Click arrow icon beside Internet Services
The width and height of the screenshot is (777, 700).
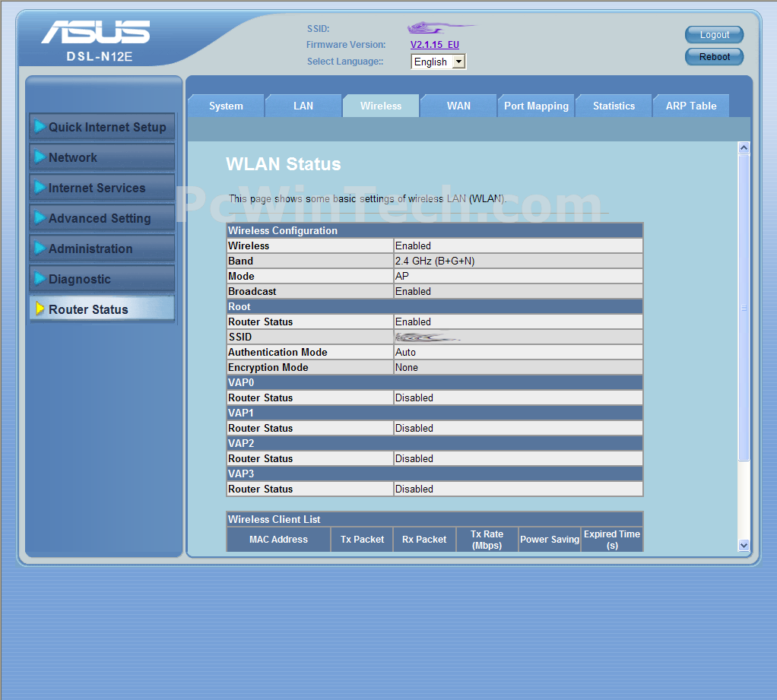point(40,187)
